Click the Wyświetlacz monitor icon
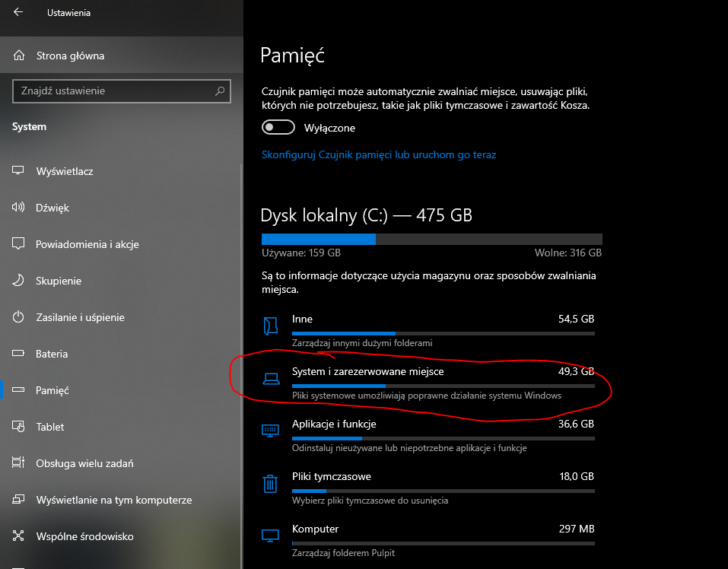Viewport: 728px width, 569px height. coord(18,170)
